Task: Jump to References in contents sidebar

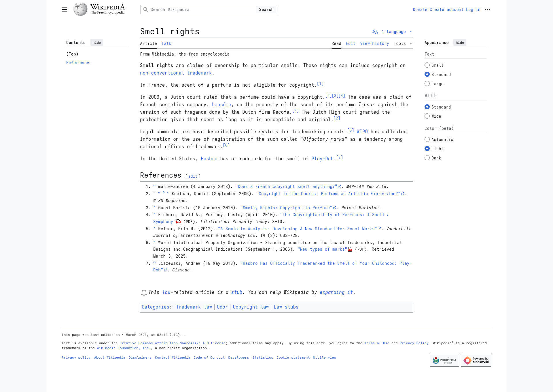Action: coord(78,63)
